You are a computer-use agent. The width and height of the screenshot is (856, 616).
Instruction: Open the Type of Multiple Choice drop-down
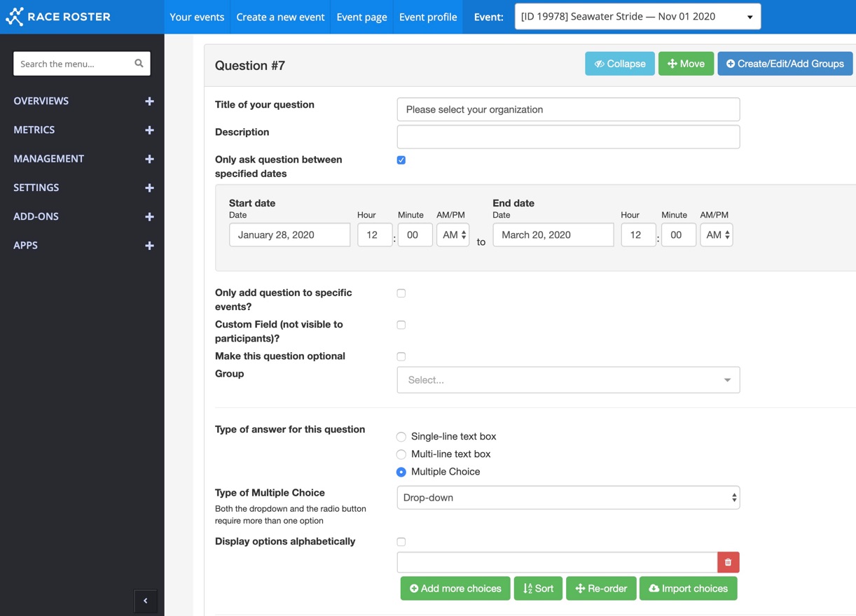click(x=567, y=498)
